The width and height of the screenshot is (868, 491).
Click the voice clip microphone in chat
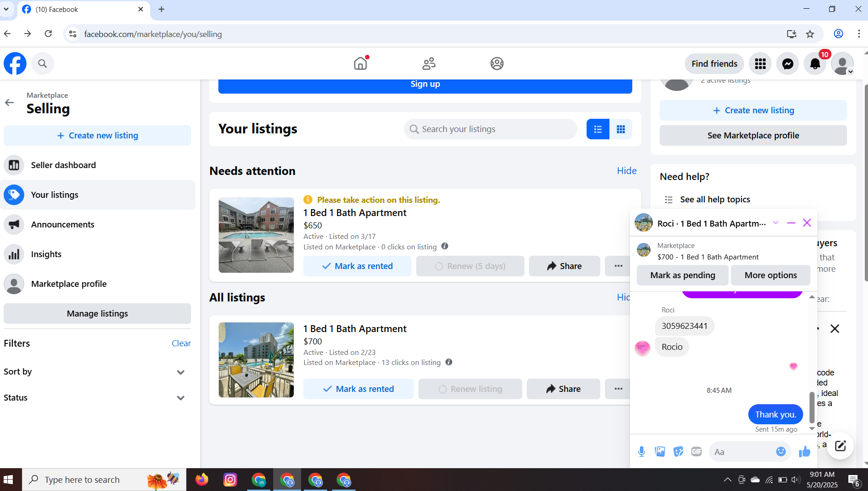click(x=642, y=452)
